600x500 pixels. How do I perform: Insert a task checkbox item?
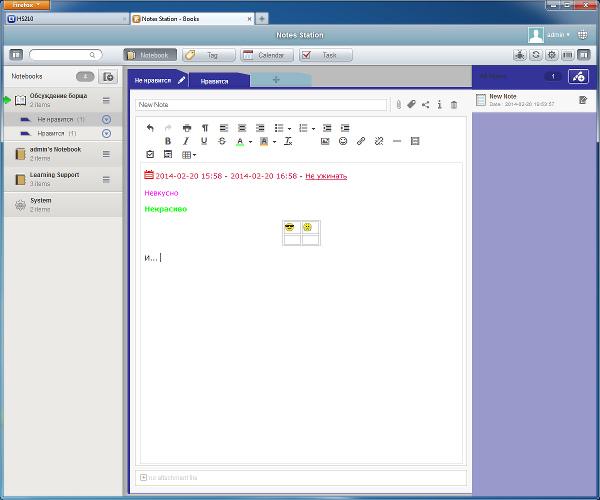(x=150, y=155)
